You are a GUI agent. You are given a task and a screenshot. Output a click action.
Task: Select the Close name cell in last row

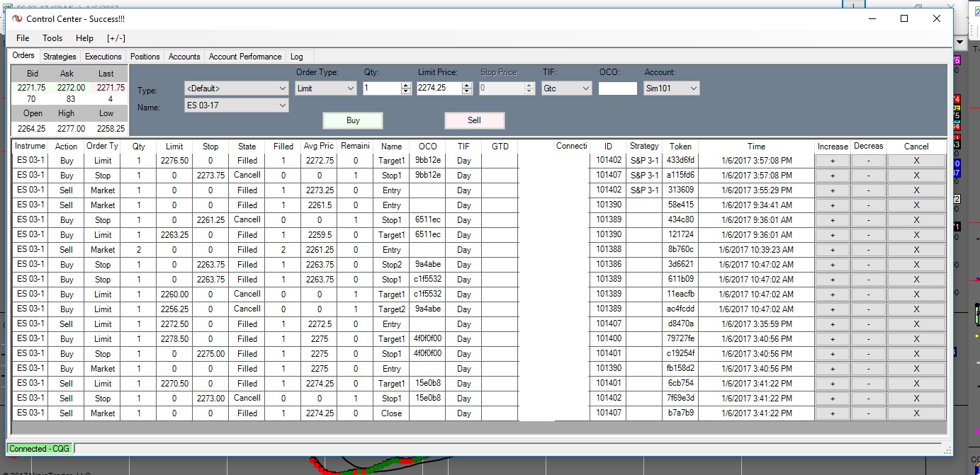pyautogui.click(x=391, y=413)
